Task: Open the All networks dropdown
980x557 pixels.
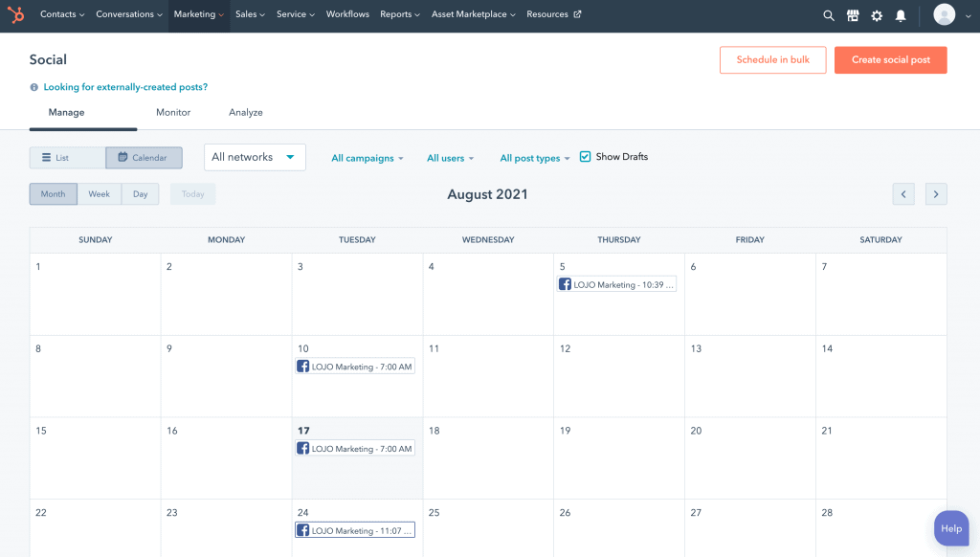Action: click(255, 157)
